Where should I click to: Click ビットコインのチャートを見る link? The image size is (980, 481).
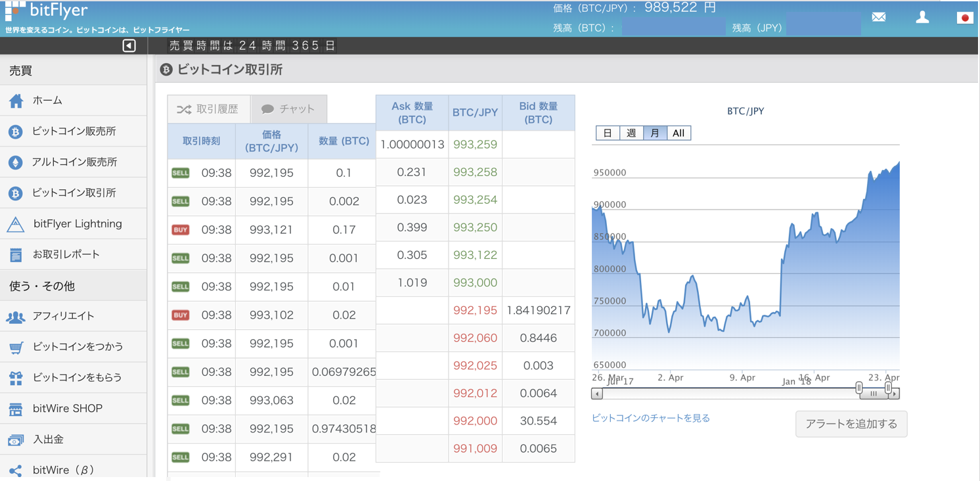(651, 418)
